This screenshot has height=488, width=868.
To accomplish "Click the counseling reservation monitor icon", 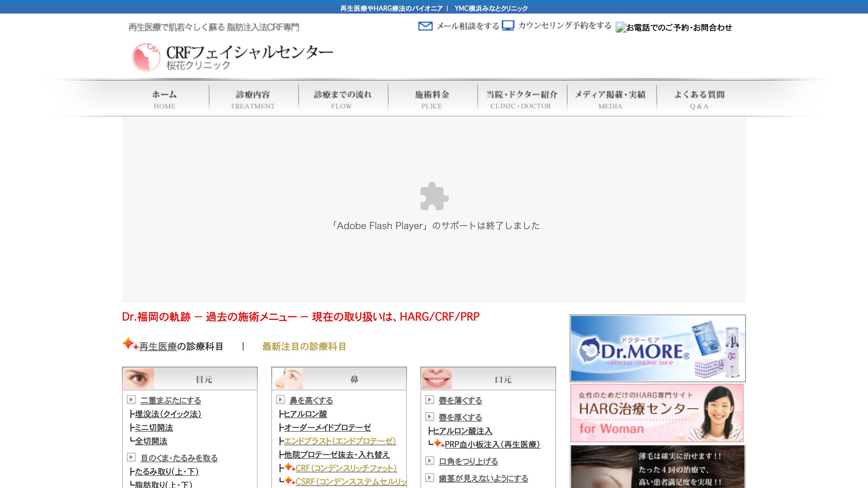I will pyautogui.click(x=508, y=26).
